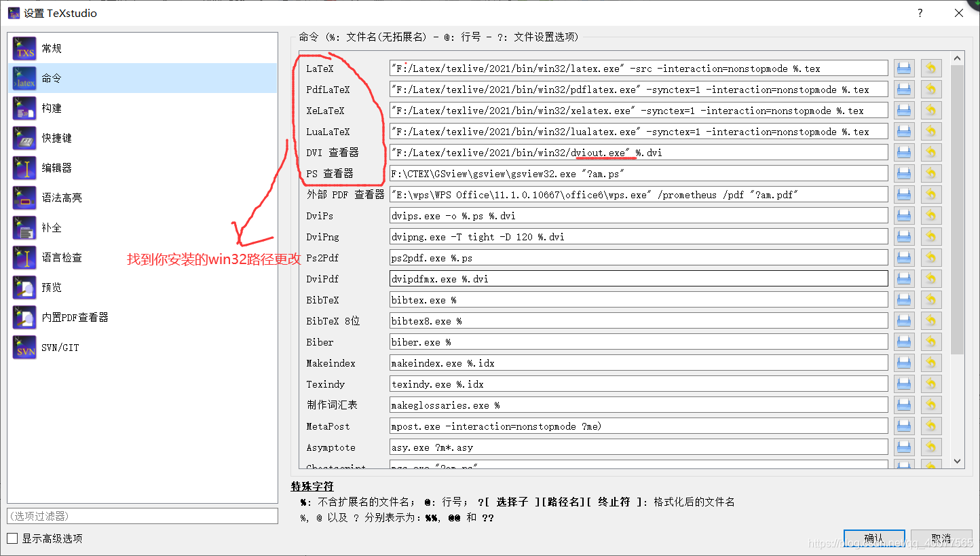Edit the XeLaTeX command field
This screenshot has height=556, width=980.
coord(639,110)
